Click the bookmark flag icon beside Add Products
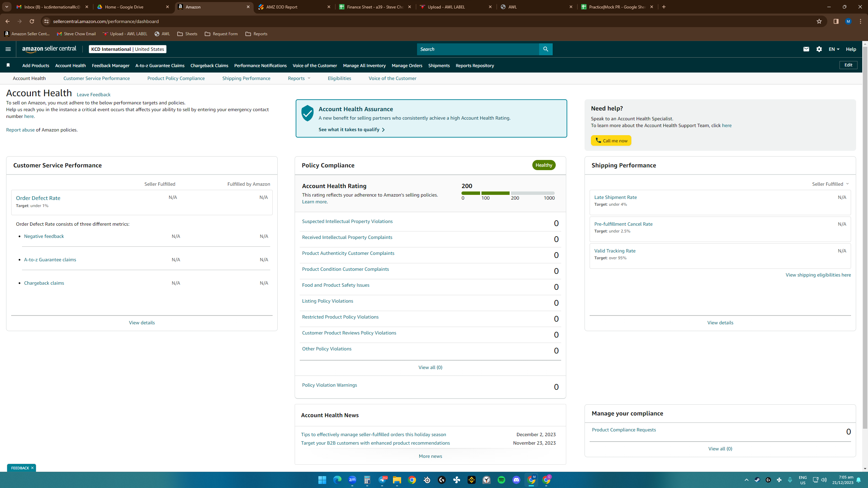This screenshot has height=488, width=868. pos(8,65)
